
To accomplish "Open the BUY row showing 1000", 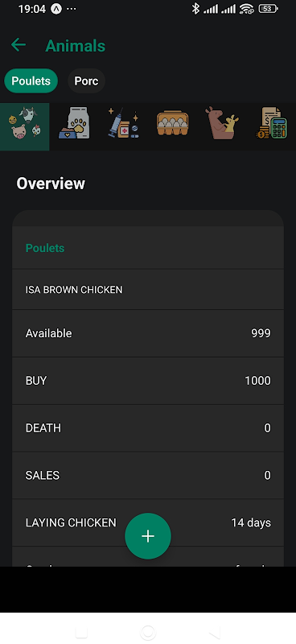I will pyautogui.click(x=148, y=381).
